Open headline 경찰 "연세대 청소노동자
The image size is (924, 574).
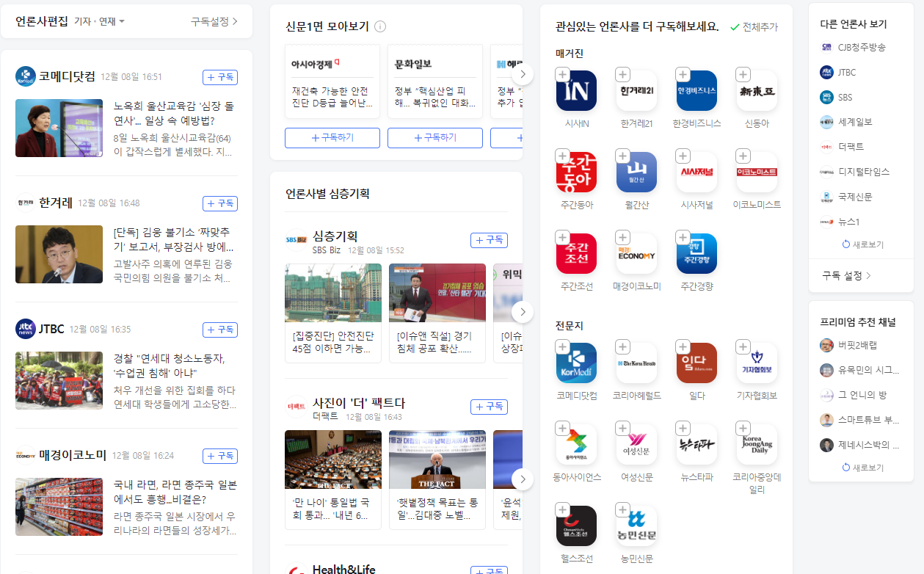pyautogui.click(x=170, y=366)
